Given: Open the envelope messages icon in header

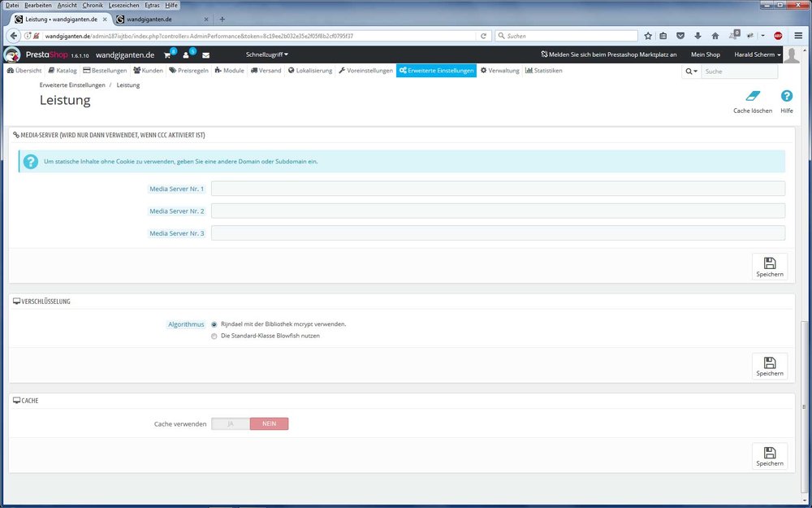Looking at the screenshot, I should (205, 55).
